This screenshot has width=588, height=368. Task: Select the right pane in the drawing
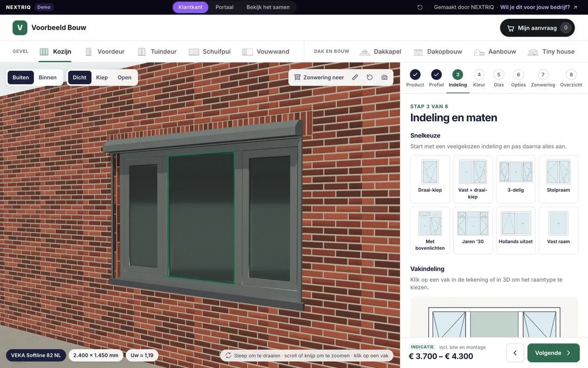click(540, 324)
